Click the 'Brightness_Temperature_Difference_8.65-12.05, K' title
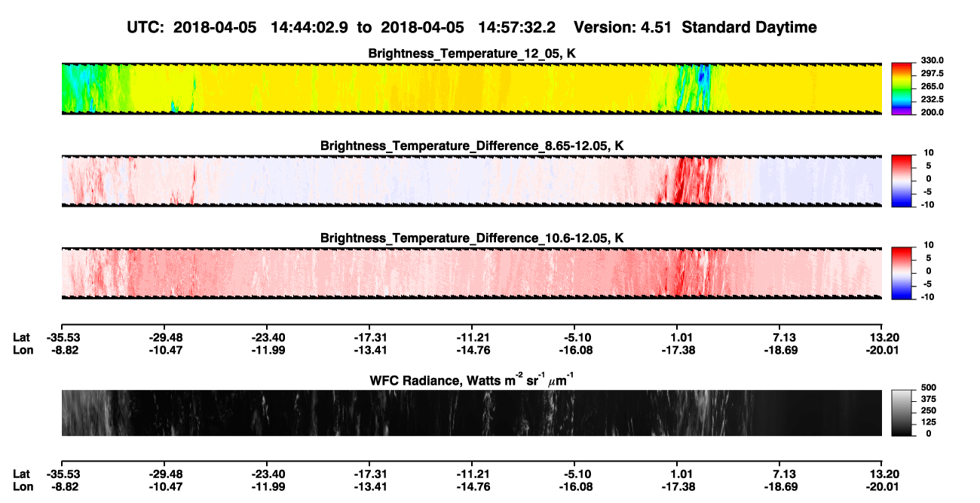980x503 pixels. point(472,146)
